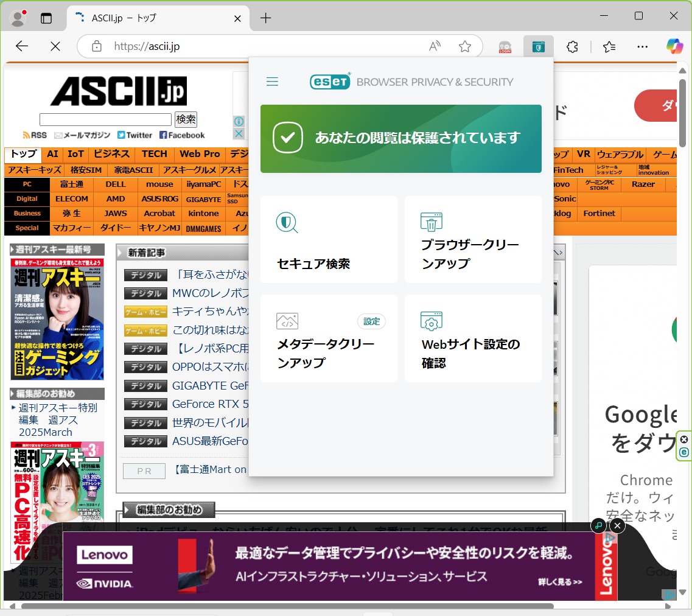The height and width of the screenshot is (616, 692).
Task: Click the ESET extension icon in toolbar
Action: 538,46
